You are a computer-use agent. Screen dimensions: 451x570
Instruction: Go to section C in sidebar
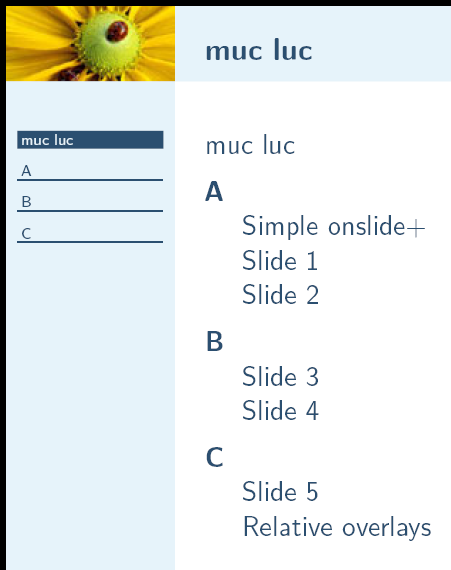pyautogui.click(x=26, y=233)
